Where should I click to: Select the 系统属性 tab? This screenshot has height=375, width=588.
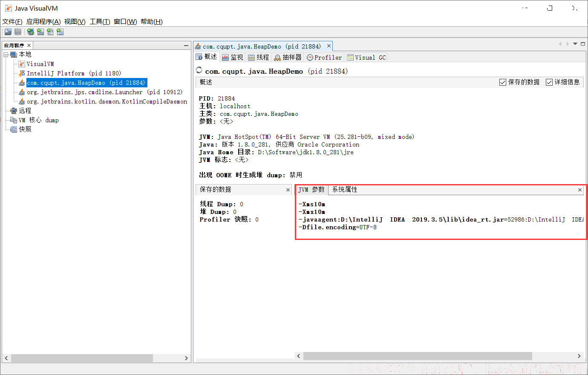(345, 190)
